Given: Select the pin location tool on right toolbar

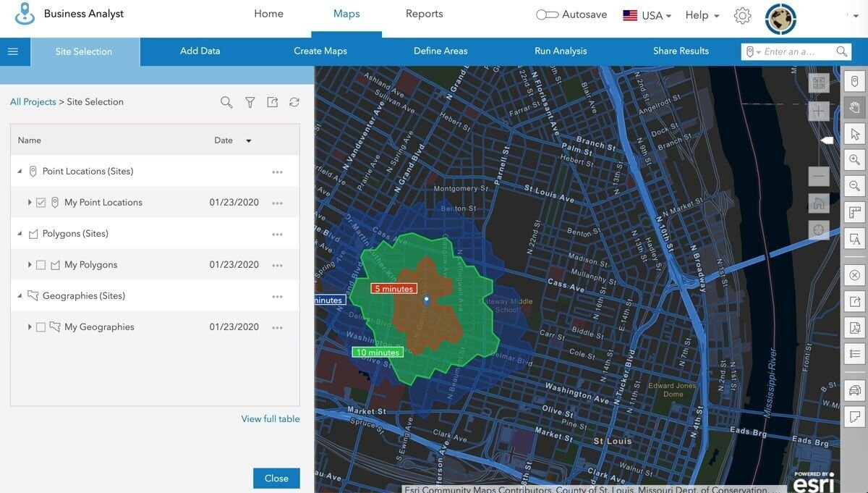Looking at the screenshot, I should (854, 81).
